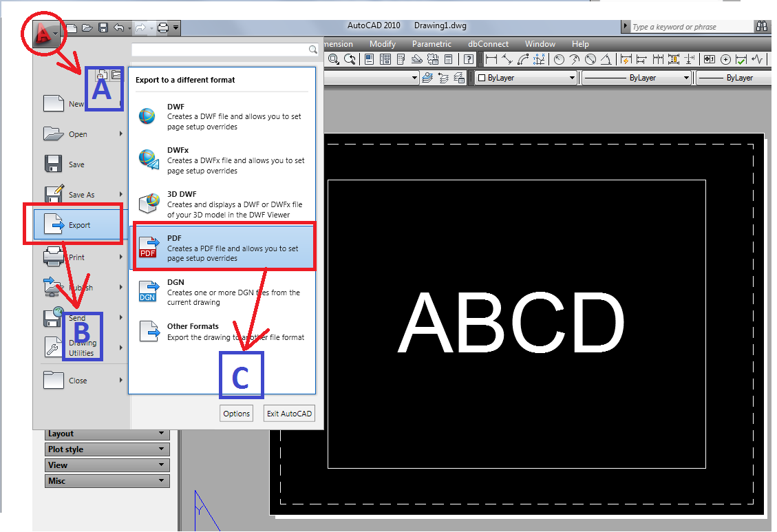This screenshot has height=532, width=777.
Task: Open the ByLayer color dropdown
Action: [x=573, y=78]
